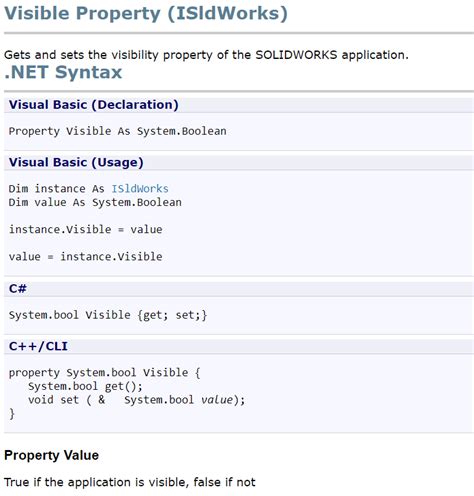Click 'void set ( & System.bool value);' line
The height and width of the screenshot is (496, 474).
click(136, 400)
